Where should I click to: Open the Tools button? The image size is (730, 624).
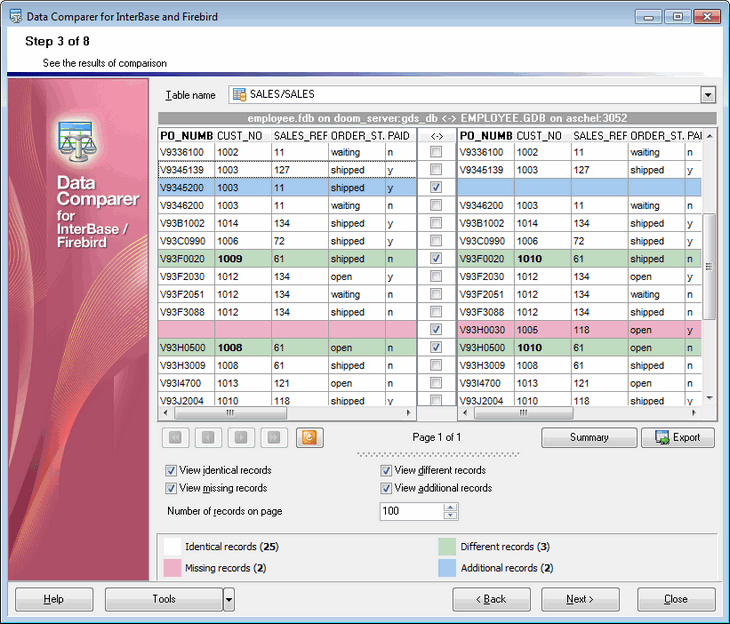coord(164,599)
